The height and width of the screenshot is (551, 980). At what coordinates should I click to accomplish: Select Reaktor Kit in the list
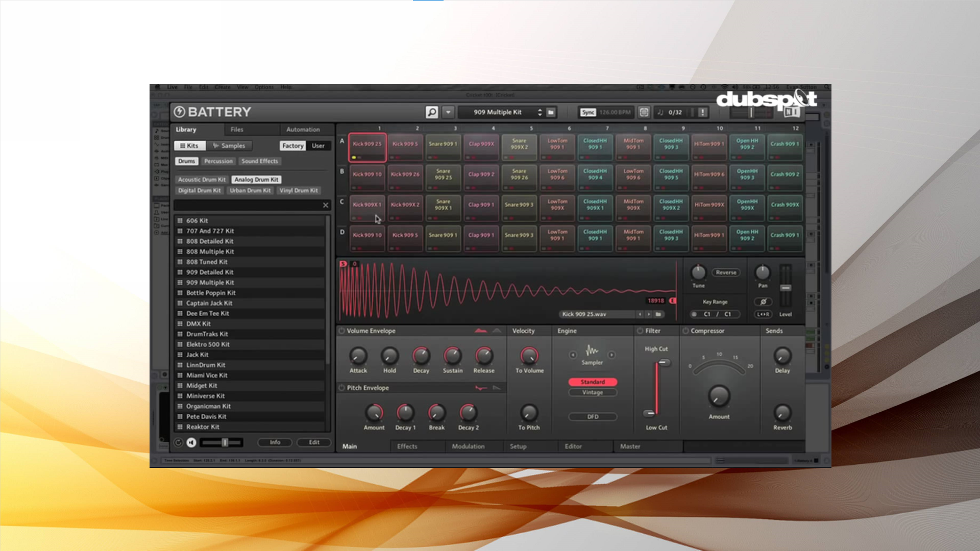tap(250, 427)
